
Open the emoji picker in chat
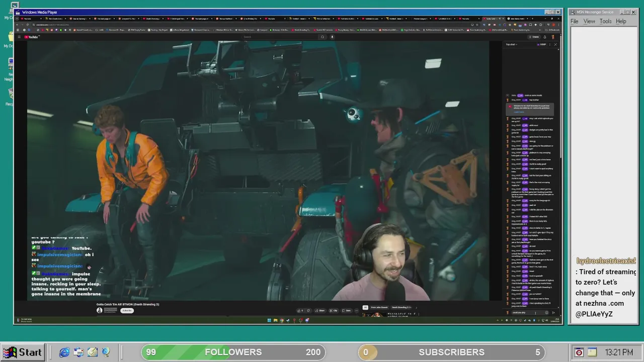[x=546, y=313]
